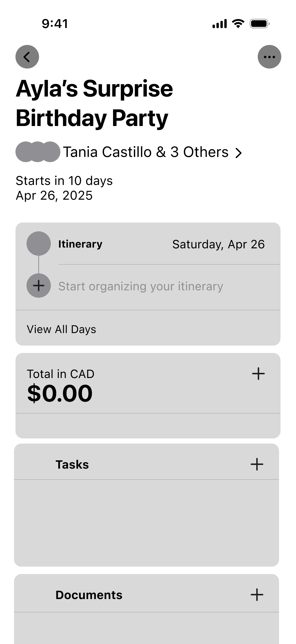Tap the Itinerary section title
This screenshot has width=296, height=644.
tap(80, 244)
